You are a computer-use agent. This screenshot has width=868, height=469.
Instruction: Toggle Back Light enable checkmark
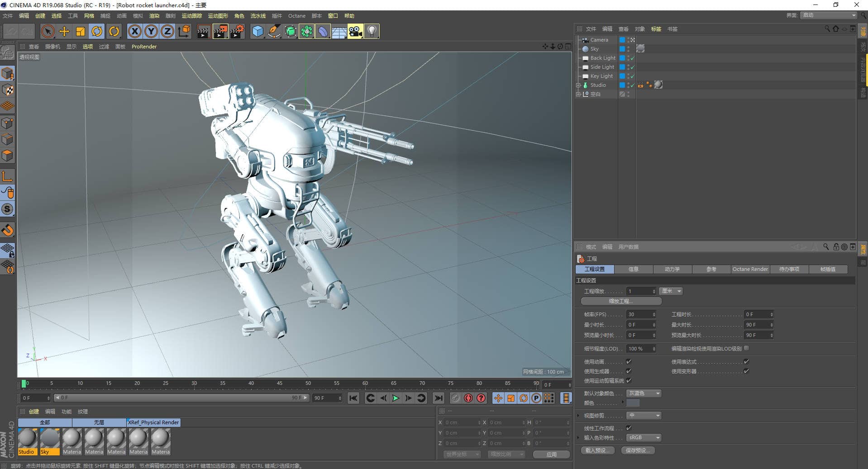633,58
